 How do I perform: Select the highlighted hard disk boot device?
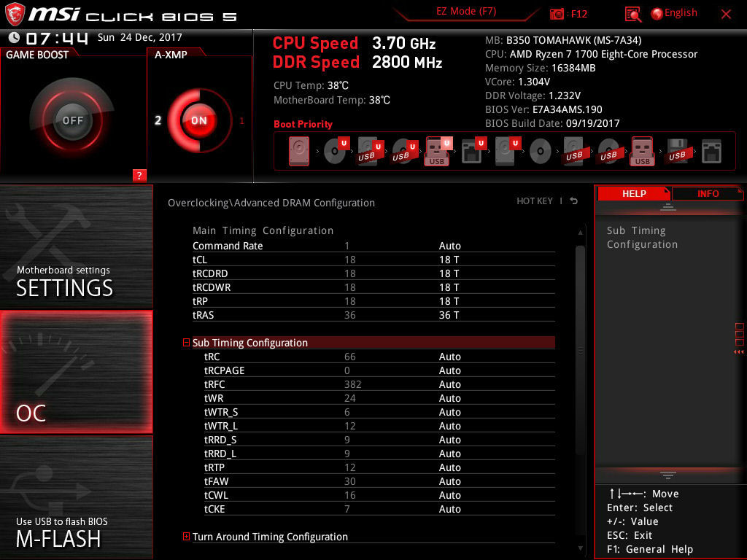coord(298,152)
